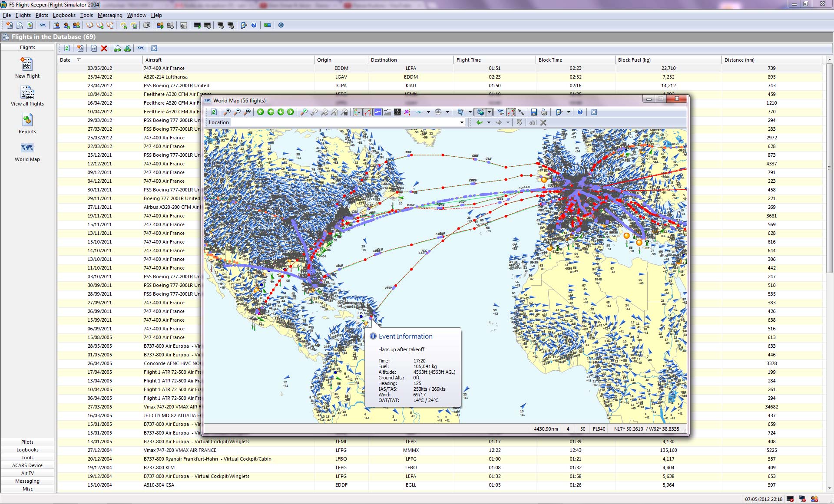The width and height of the screenshot is (834, 504).
Task: Click the refresh icon in the flights list toolbar
Action: pyautogui.click(x=67, y=48)
